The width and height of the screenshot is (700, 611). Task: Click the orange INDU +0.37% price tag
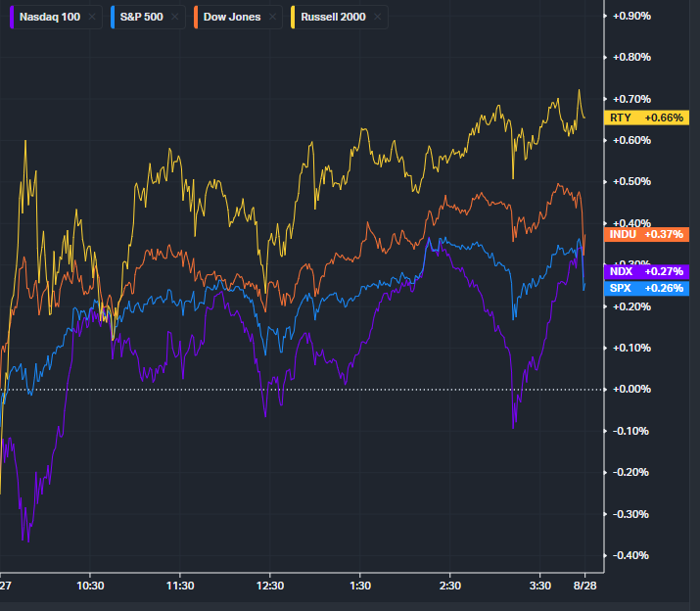(647, 234)
